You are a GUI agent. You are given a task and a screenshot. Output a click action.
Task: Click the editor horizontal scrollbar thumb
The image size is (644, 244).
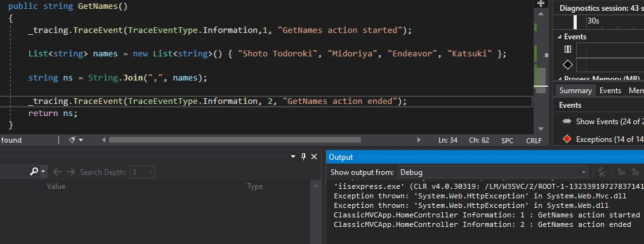click(235, 140)
